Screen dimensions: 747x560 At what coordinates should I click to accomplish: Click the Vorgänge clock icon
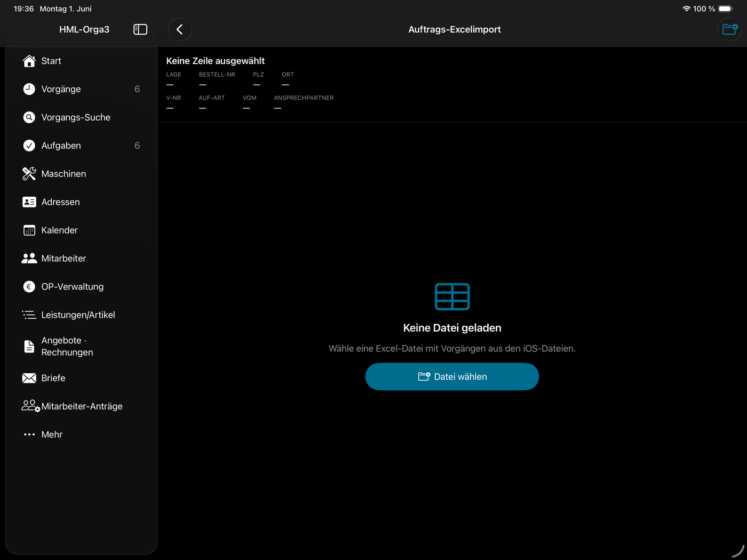coord(29,89)
